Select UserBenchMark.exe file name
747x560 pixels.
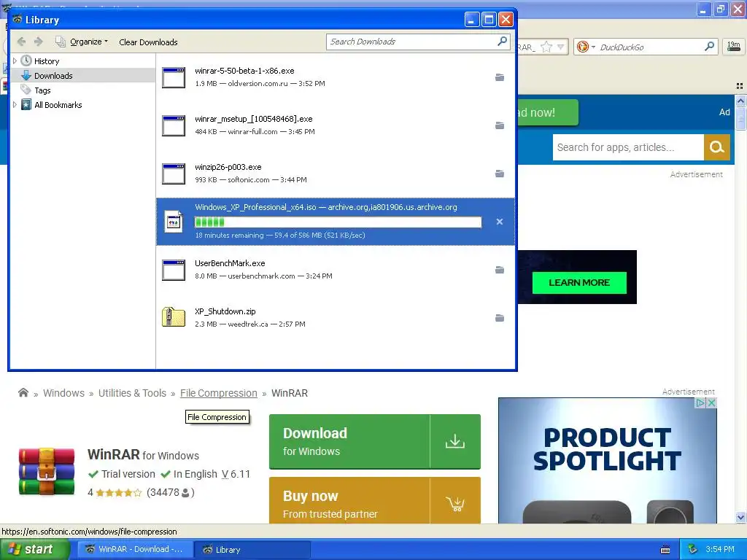(230, 263)
